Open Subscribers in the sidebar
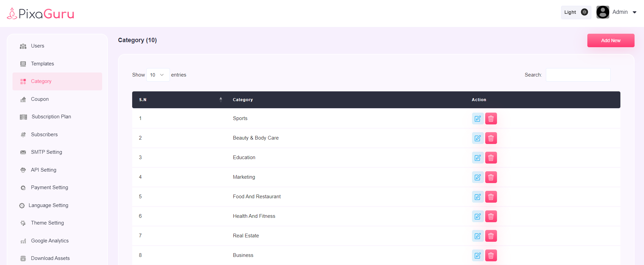Screen dimensions: 644x265 click(x=57, y=135)
